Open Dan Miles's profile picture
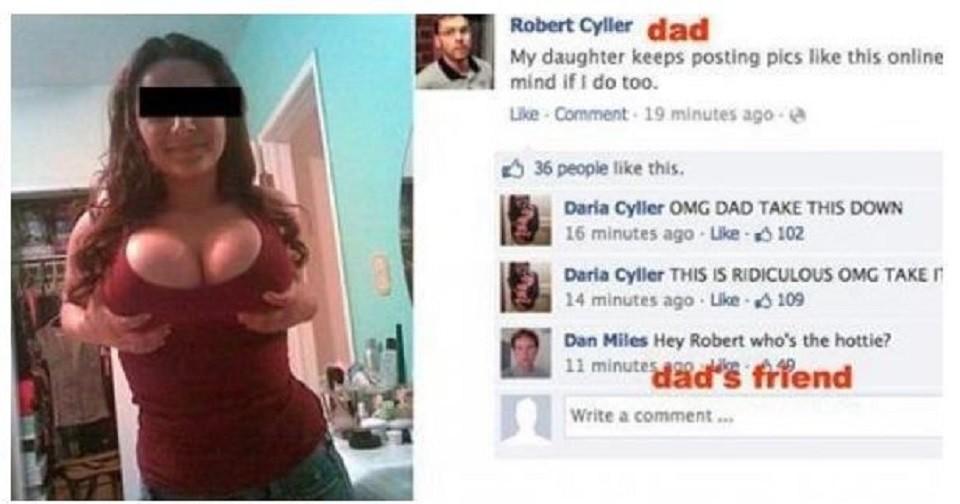960x504 pixels. 525,353
